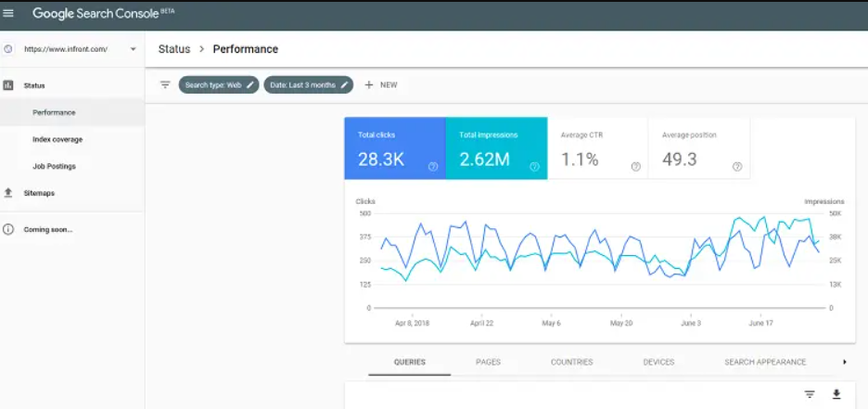Open the table filter rows icon
Image resolution: width=868 pixels, height=409 pixels.
tap(810, 394)
